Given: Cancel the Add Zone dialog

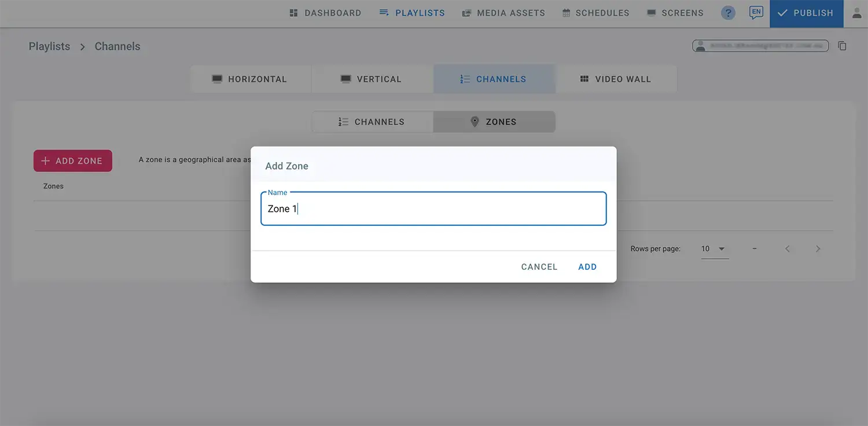Looking at the screenshot, I should pos(539,267).
